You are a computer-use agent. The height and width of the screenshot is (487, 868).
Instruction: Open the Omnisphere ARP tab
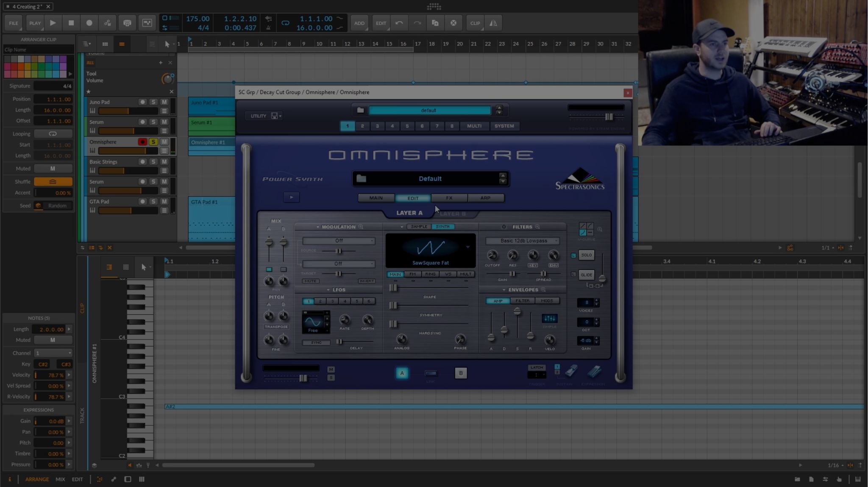pos(486,198)
